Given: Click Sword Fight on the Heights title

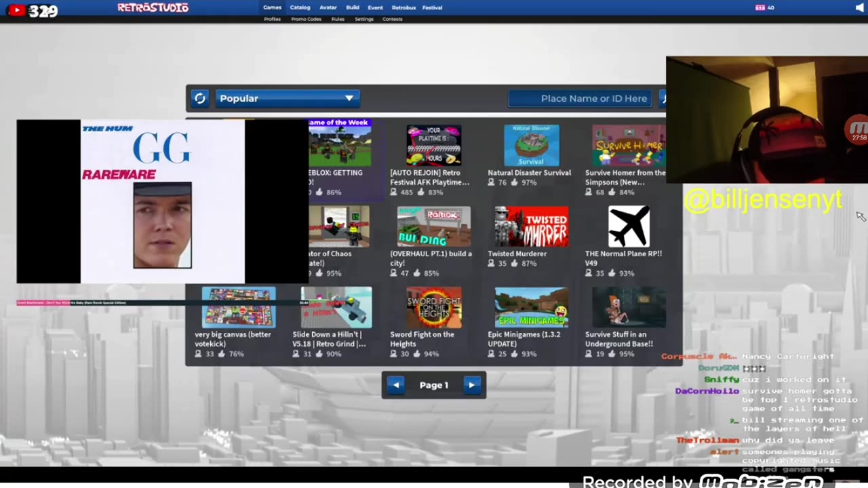Looking at the screenshot, I should (x=422, y=339).
